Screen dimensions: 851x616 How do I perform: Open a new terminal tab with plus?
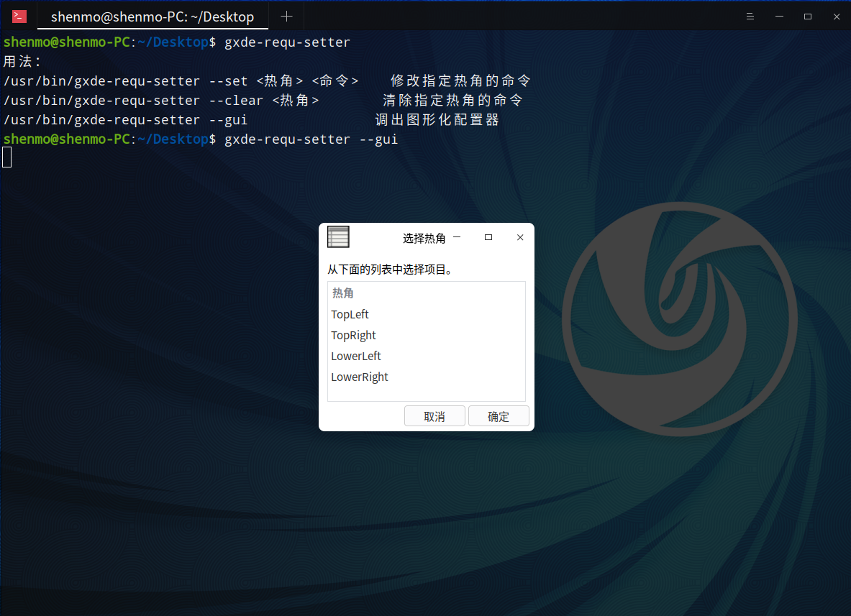pos(286,17)
